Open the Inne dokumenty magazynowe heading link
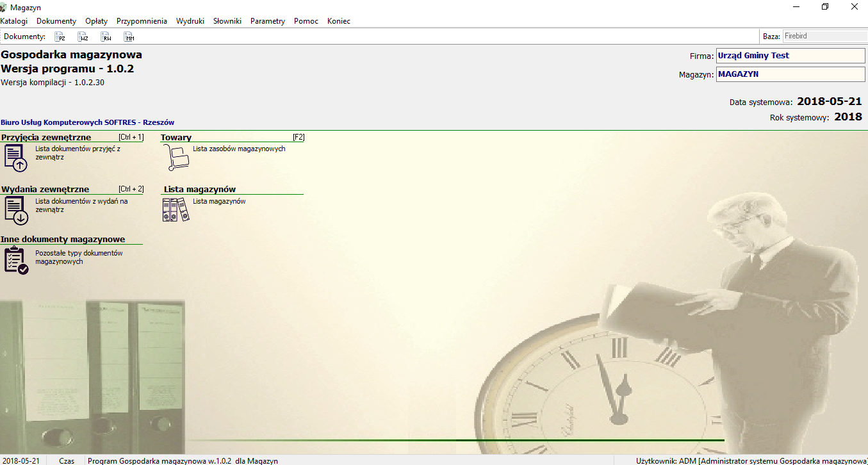Screen dimensions: 868x465 [x=63, y=239]
